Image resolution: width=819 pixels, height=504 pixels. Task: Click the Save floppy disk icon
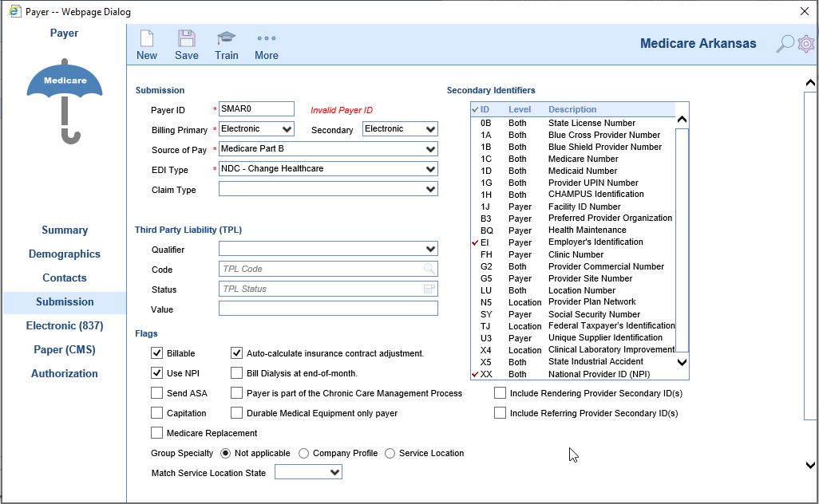point(187,39)
